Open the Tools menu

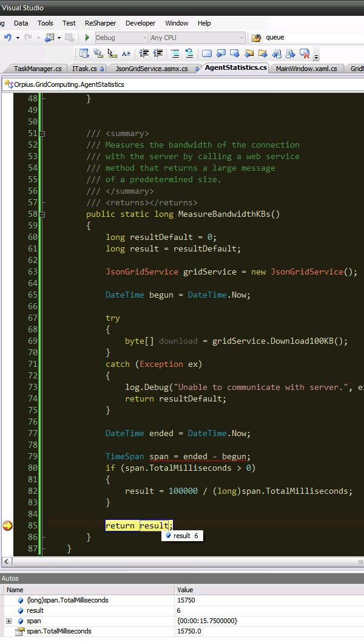tap(45, 23)
